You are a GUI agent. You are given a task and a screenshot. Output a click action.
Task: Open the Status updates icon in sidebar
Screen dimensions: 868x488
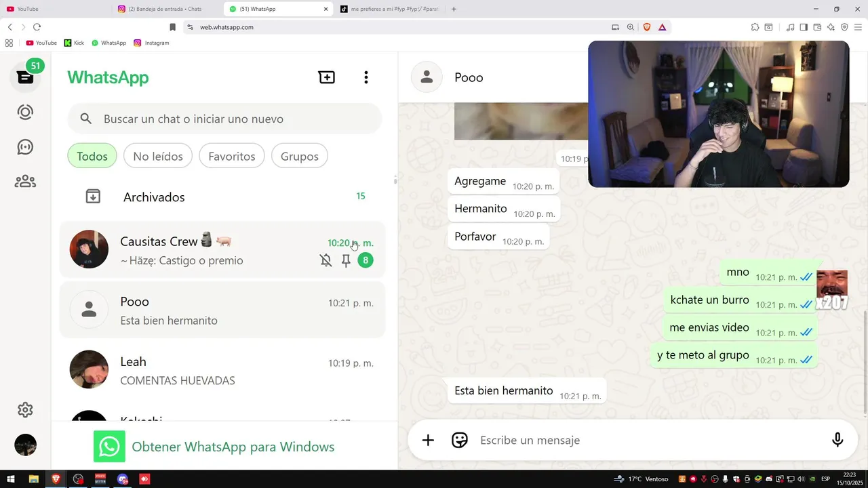[x=25, y=113]
